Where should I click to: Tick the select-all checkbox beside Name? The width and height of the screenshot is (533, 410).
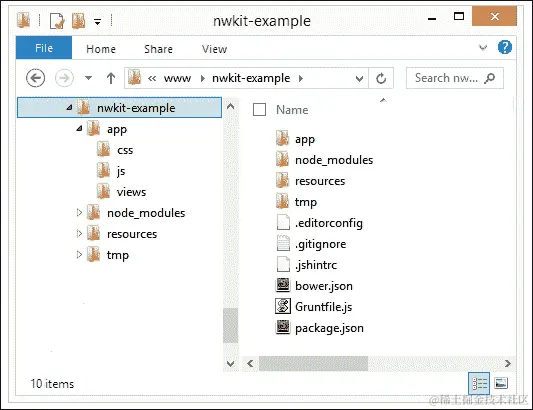pyautogui.click(x=259, y=109)
